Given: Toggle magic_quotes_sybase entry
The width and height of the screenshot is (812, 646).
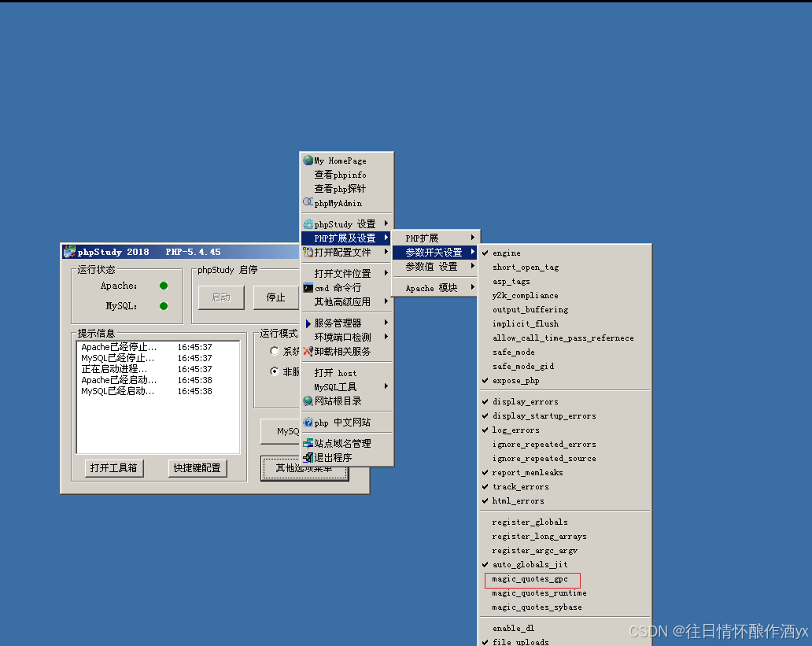Looking at the screenshot, I should coord(564,607).
